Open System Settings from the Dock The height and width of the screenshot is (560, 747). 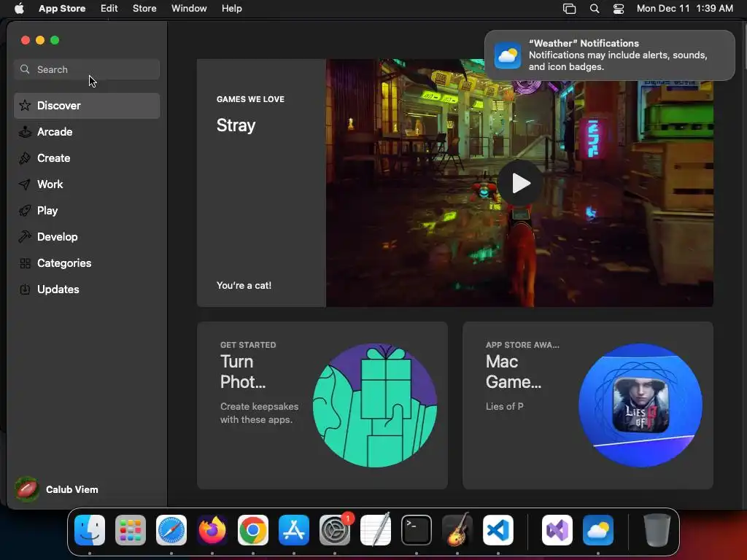(x=335, y=530)
